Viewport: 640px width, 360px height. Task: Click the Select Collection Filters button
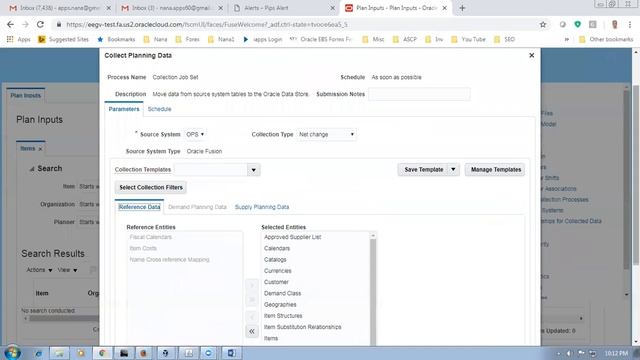coord(151,187)
